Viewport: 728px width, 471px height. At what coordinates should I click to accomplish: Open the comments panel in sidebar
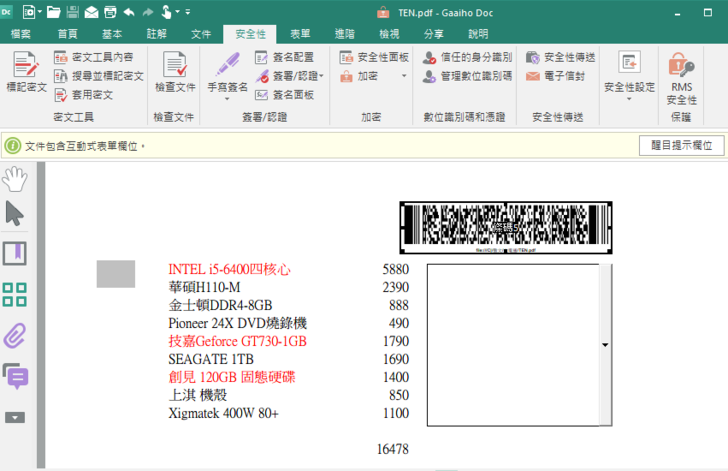pyautogui.click(x=15, y=376)
